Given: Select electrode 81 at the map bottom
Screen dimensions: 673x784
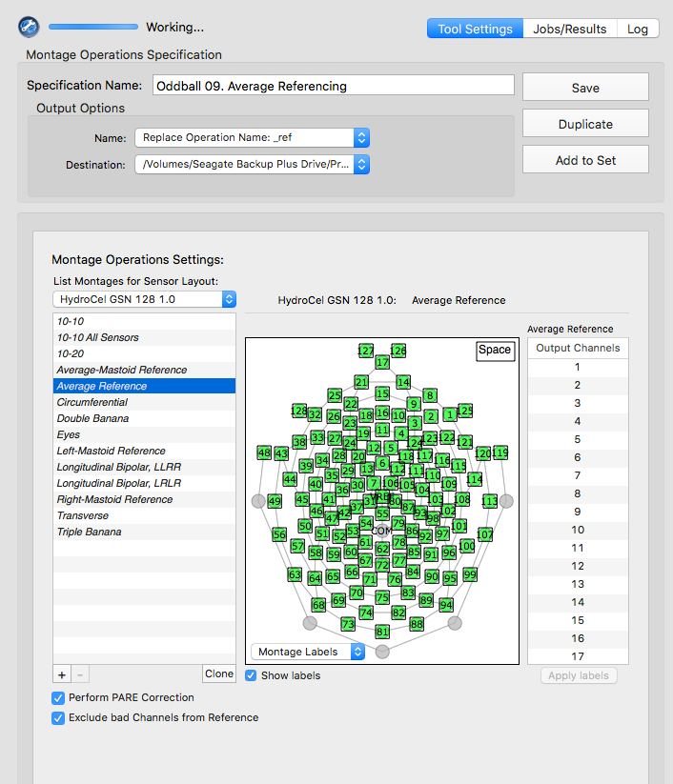Looking at the screenshot, I should (x=382, y=632).
